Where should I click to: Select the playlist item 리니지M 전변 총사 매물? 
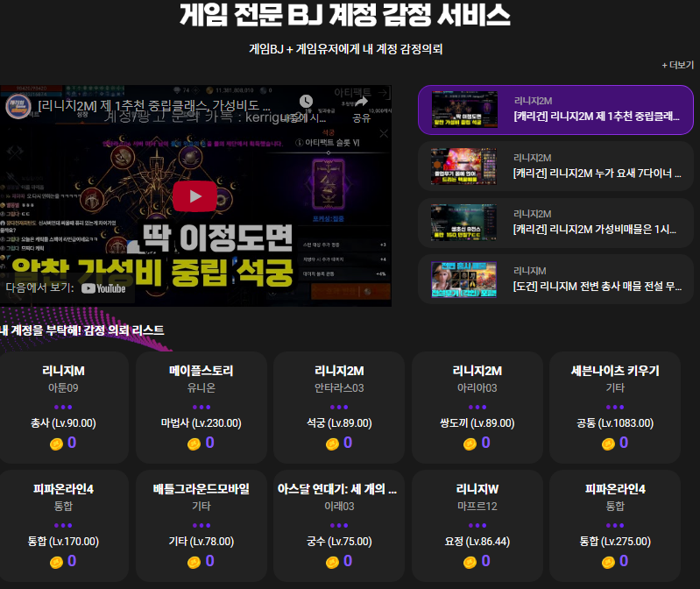555,280
